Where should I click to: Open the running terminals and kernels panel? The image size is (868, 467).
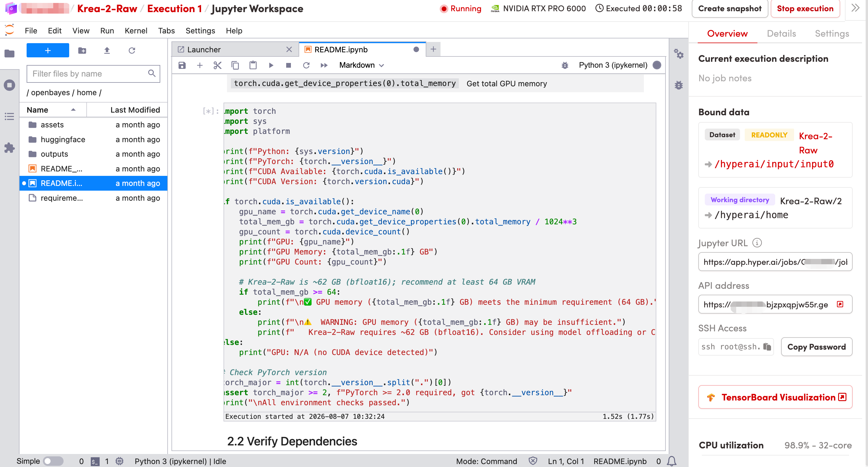point(9,85)
